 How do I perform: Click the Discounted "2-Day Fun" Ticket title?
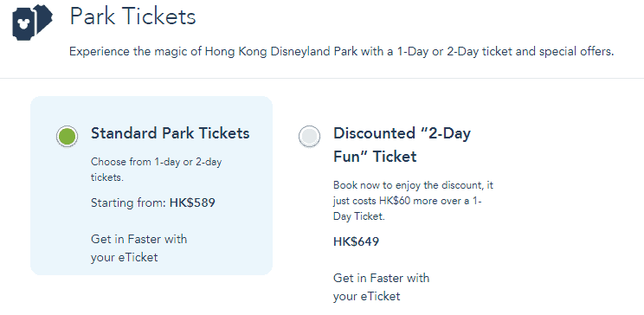[x=402, y=145]
